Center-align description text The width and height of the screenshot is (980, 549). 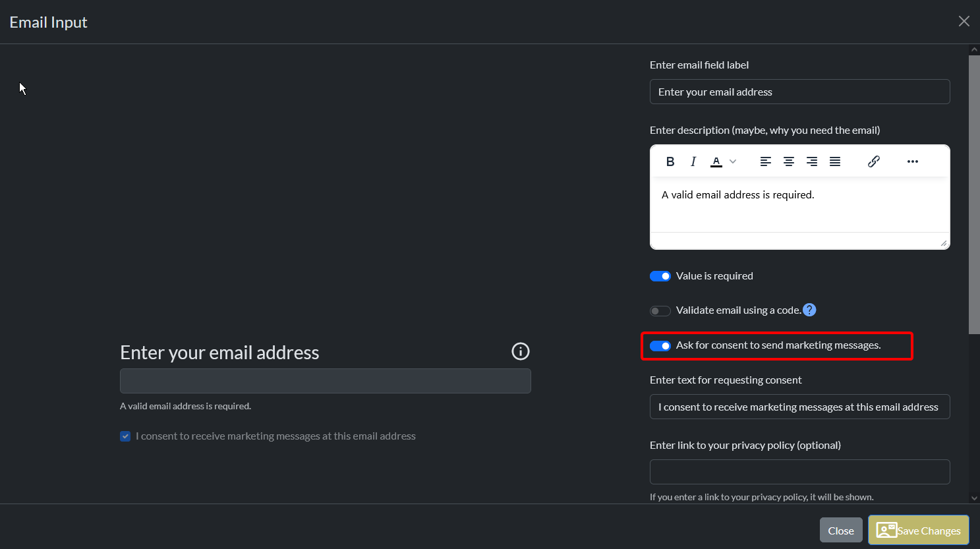click(x=788, y=161)
